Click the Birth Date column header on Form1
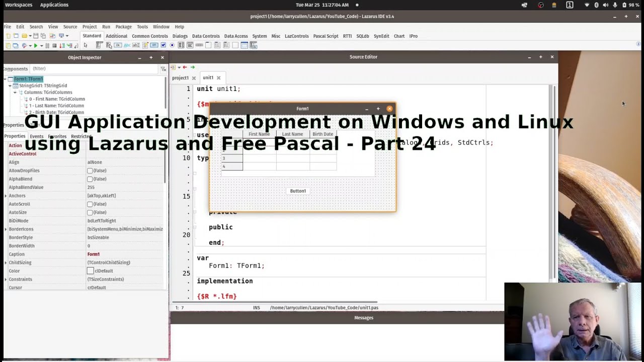The width and height of the screenshot is (644, 362). click(323, 134)
